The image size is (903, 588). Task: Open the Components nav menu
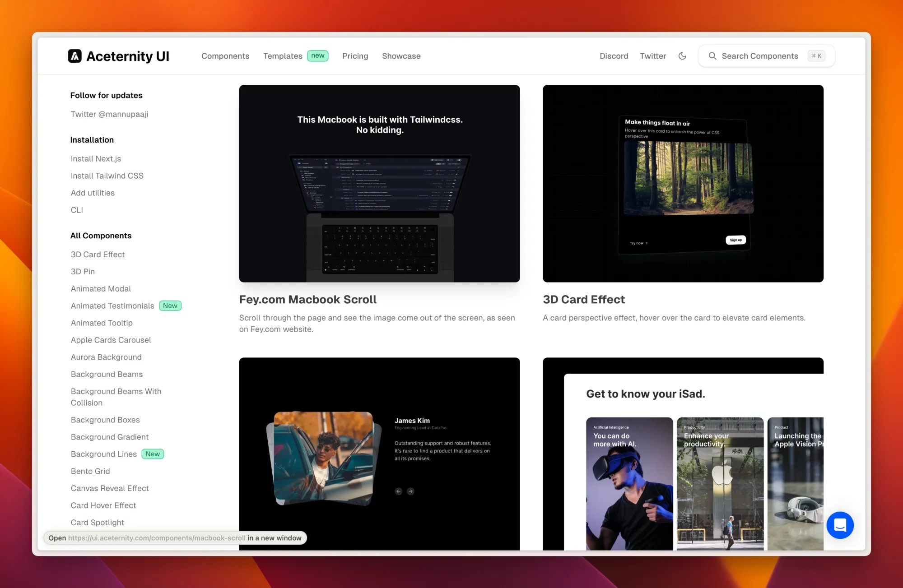[x=225, y=56]
